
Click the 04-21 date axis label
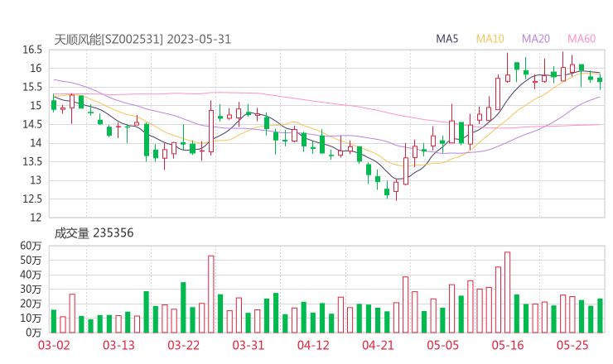[378, 345]
